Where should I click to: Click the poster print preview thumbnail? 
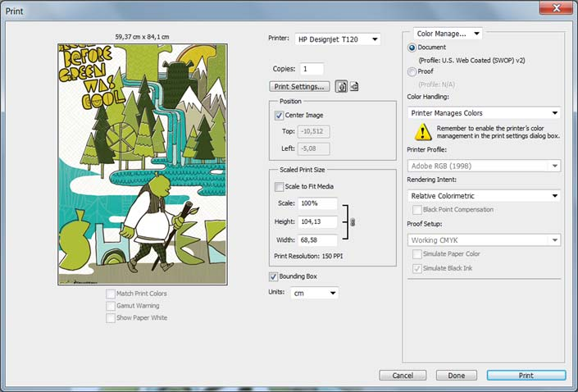pyautogui.click(x=143, y=165)
